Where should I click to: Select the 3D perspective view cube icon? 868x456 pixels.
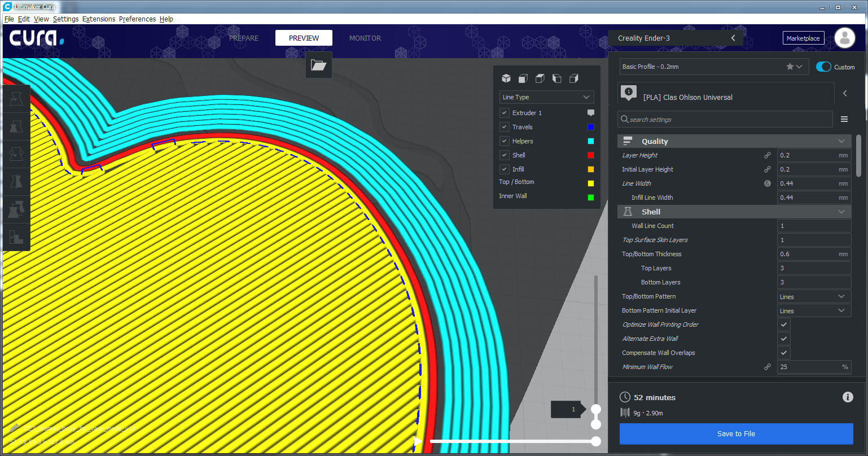506,78
